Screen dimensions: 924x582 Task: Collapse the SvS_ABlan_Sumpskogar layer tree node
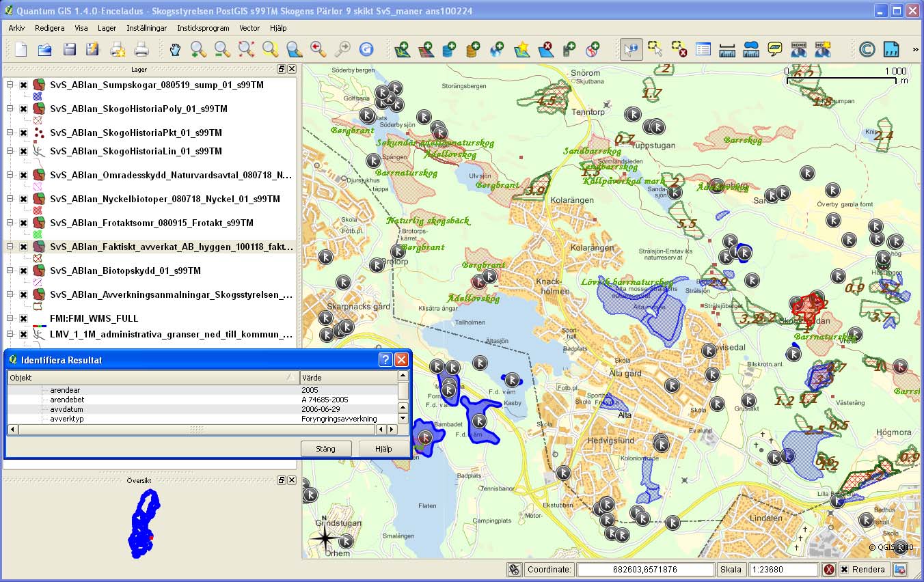(x=10, y=85)
